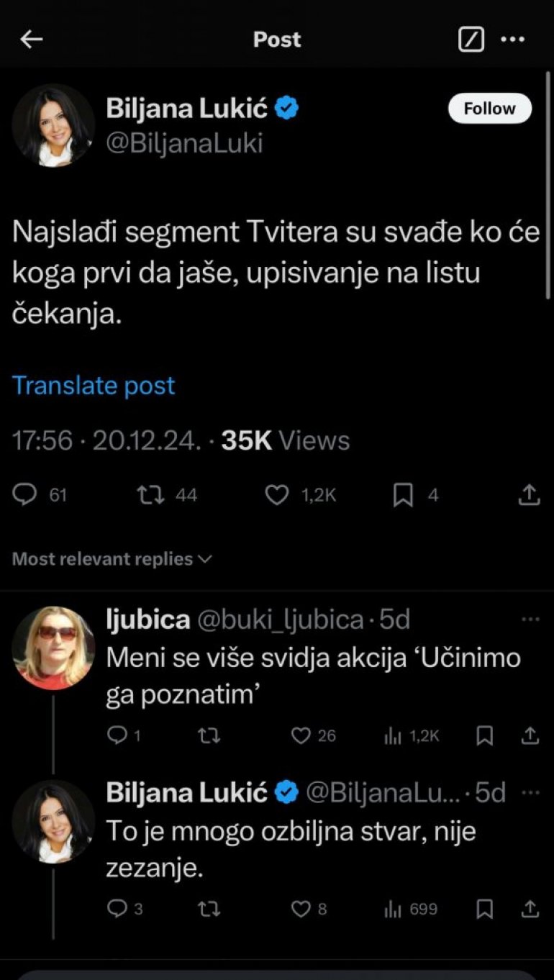Viewport: 554px width, 980px height.
Task: Reply to the main post via the comment icon
Action: (26, 494)
